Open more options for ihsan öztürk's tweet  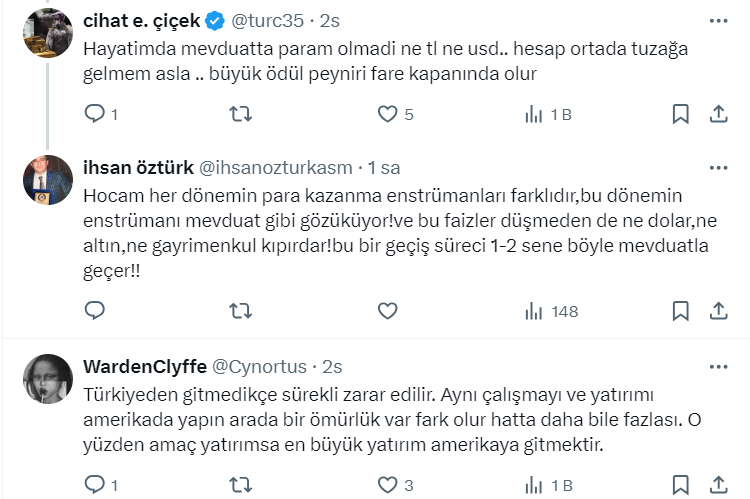(718, 166)
